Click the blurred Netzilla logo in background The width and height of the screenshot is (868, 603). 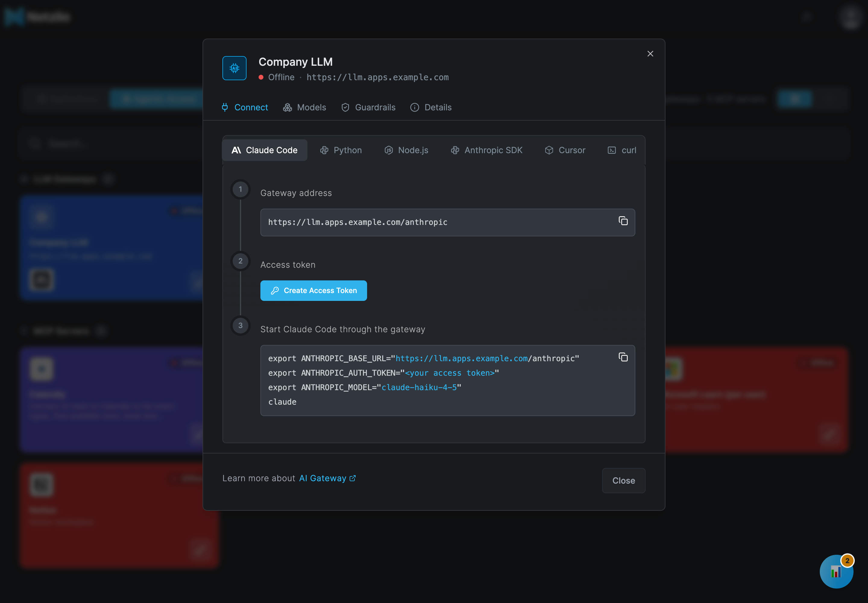pos(37,17)
